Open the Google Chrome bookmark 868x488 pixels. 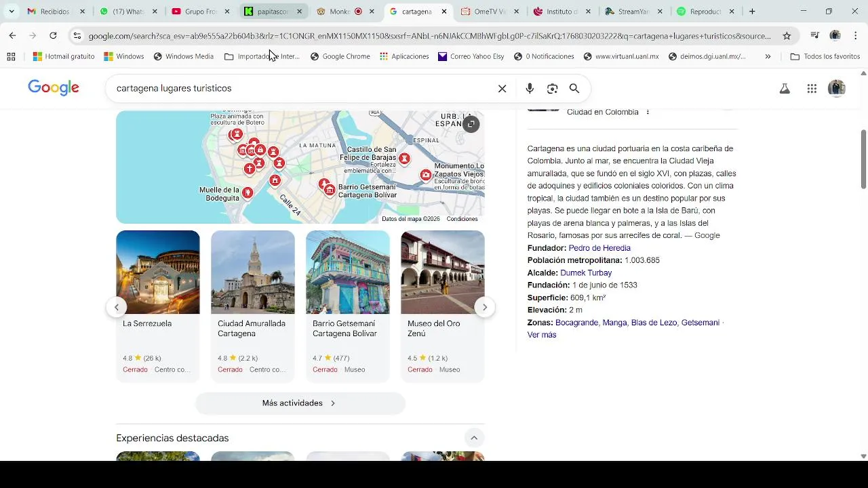click(340, 56)
